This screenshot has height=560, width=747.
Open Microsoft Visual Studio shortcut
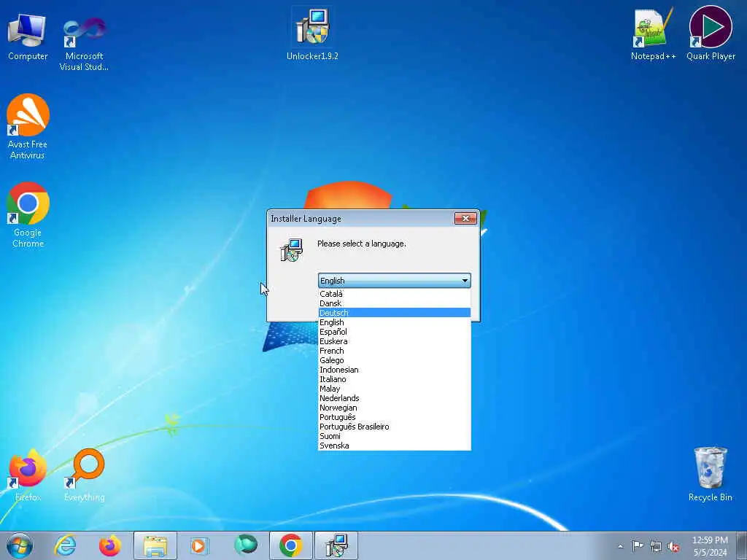coord(84,44)
